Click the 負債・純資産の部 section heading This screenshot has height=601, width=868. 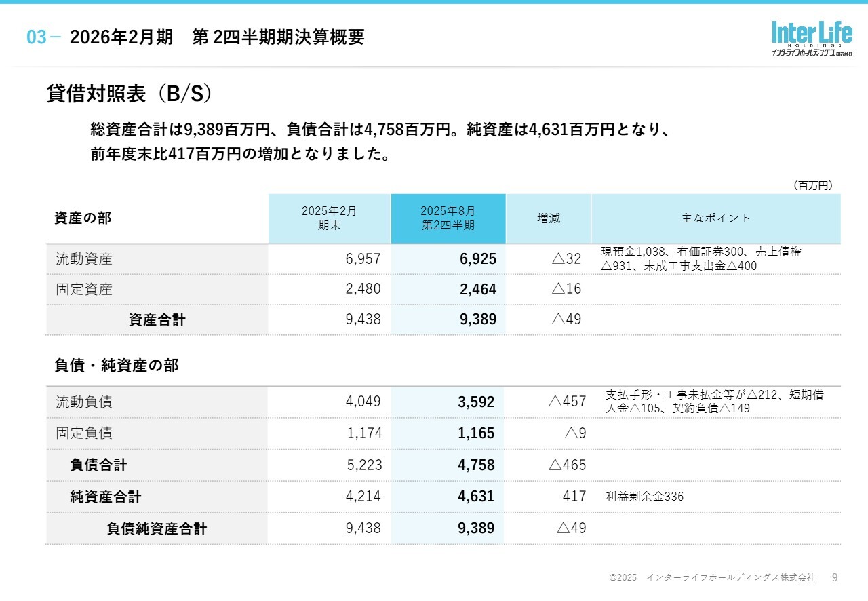117,366
